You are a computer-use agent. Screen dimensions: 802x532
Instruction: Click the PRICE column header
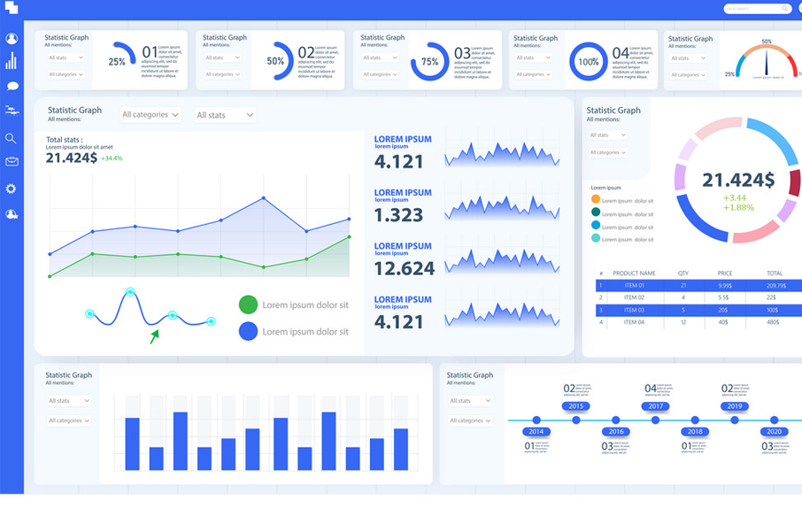pyautogui.click(x=725, y=274)
